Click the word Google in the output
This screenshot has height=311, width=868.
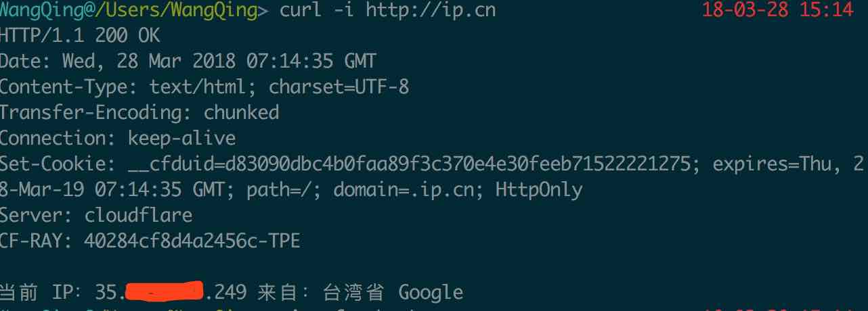click(x=431, y=292)
